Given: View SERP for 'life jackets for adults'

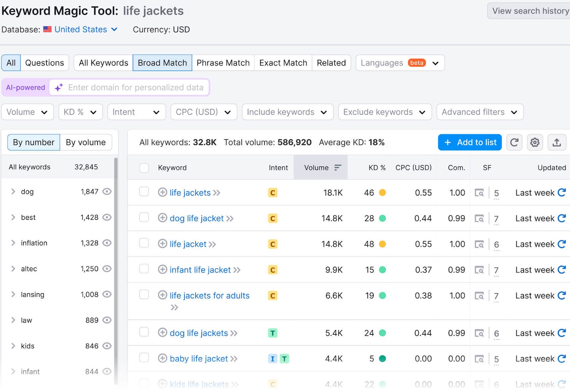Looking at the screenshot, I should tap(479, 296).
